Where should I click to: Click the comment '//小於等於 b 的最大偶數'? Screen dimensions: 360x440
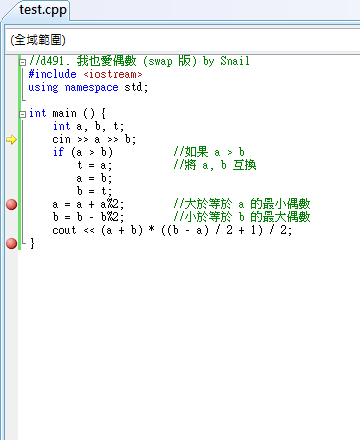coord(242,217)
